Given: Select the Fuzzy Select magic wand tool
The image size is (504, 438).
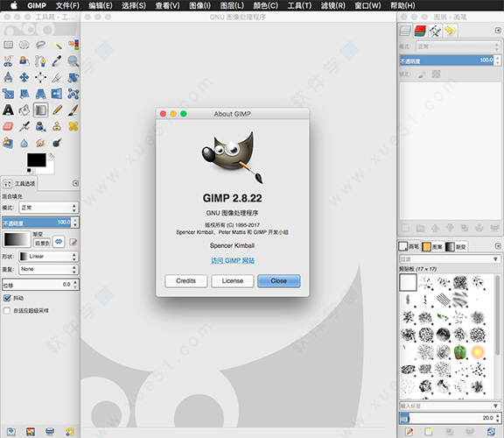Looking at the screenshot, I should [x=57, y=45].
